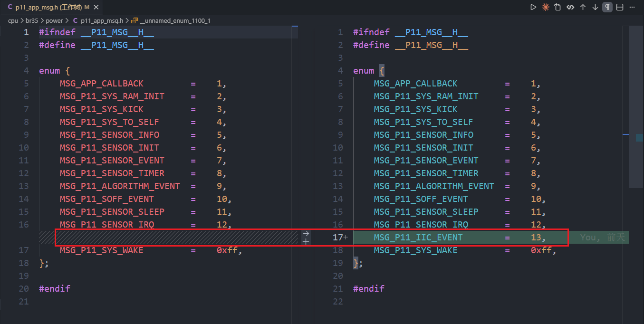The image size is (644, 324).
Task: Click line number 17 in right gutter
Action: (337, 237)
